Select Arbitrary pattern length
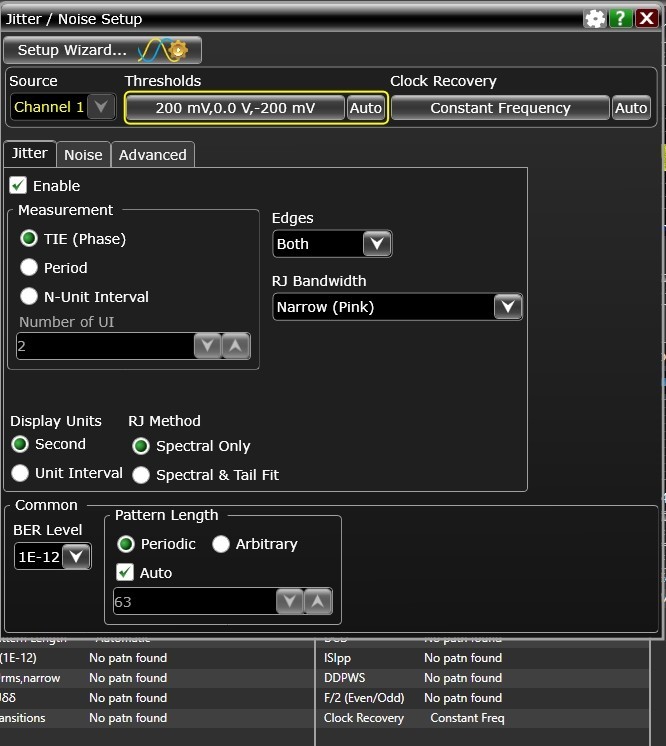The image size is (666, 746). point(221,544)
